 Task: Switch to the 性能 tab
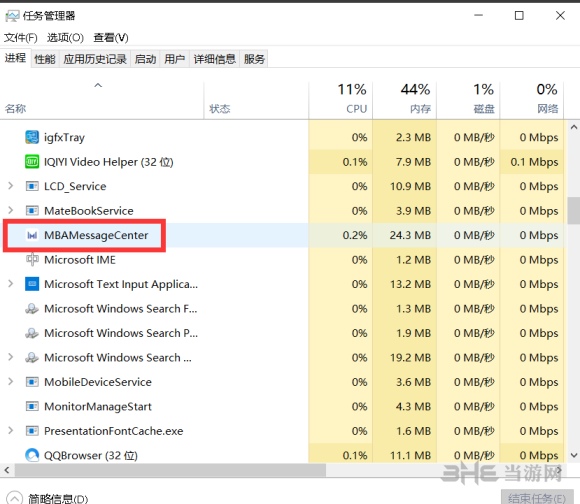[45, 59]
